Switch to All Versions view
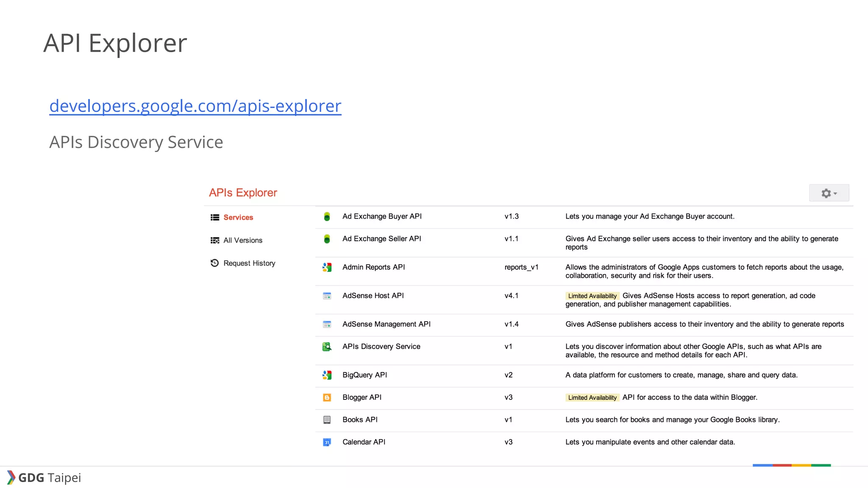This screenshot has width=868, height=488. [242, 240]
